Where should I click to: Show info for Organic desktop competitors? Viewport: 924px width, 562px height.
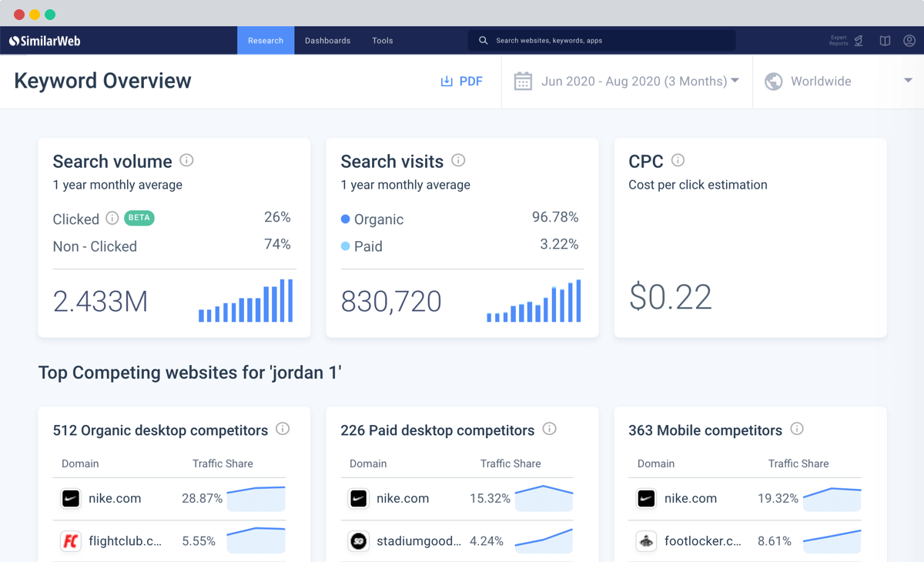[283, 429]
